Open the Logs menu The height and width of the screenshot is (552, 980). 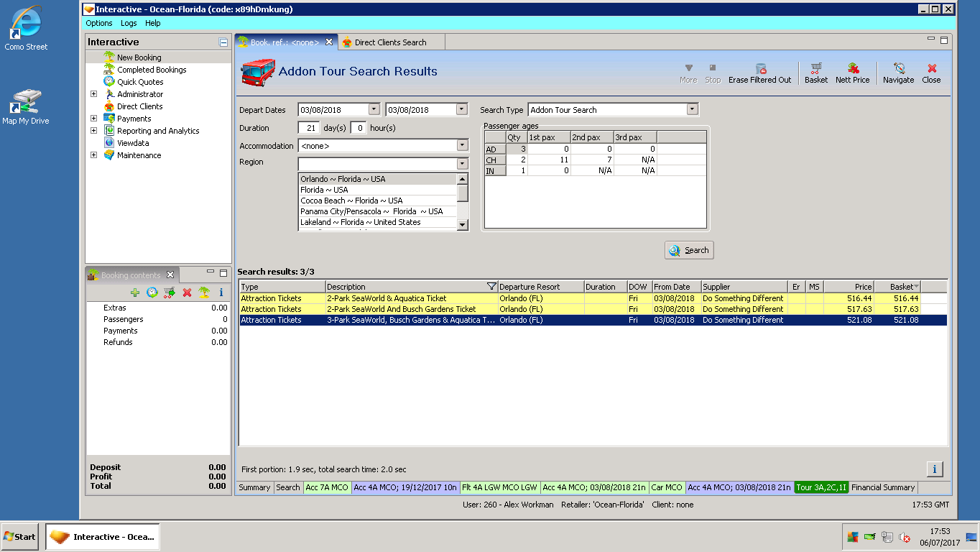coord(129,23)
